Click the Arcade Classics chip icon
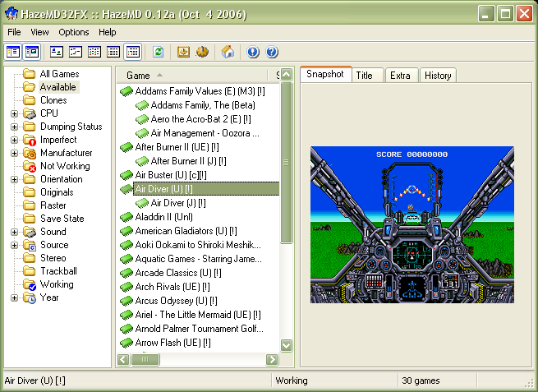538x392 pixels. [126, 273]
